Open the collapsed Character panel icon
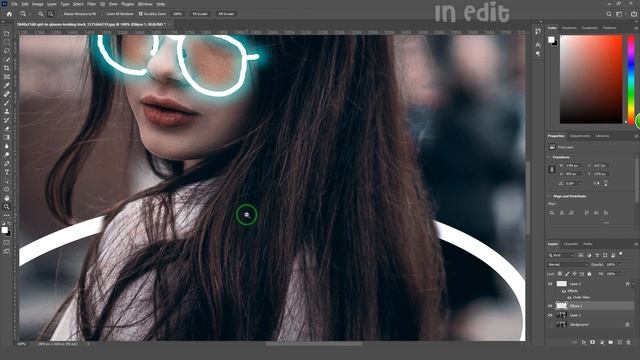The height and width of the screenshot is (360, 640). pyautogui.click(x=538, y=44)
